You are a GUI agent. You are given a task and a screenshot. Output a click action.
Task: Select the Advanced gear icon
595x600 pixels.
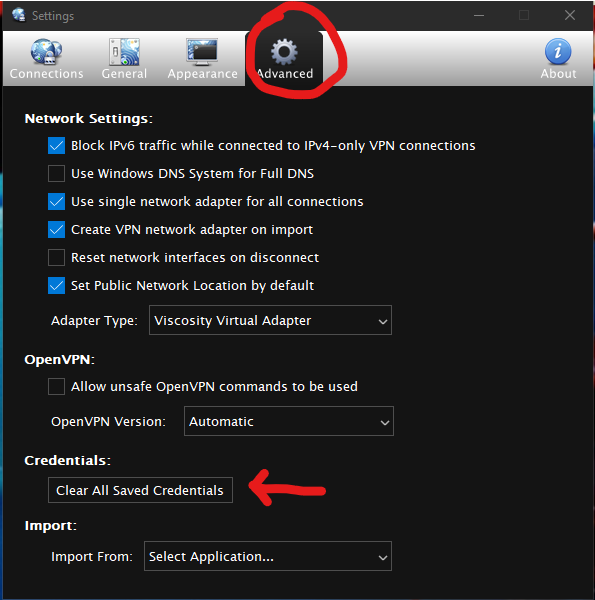(284, 52)
